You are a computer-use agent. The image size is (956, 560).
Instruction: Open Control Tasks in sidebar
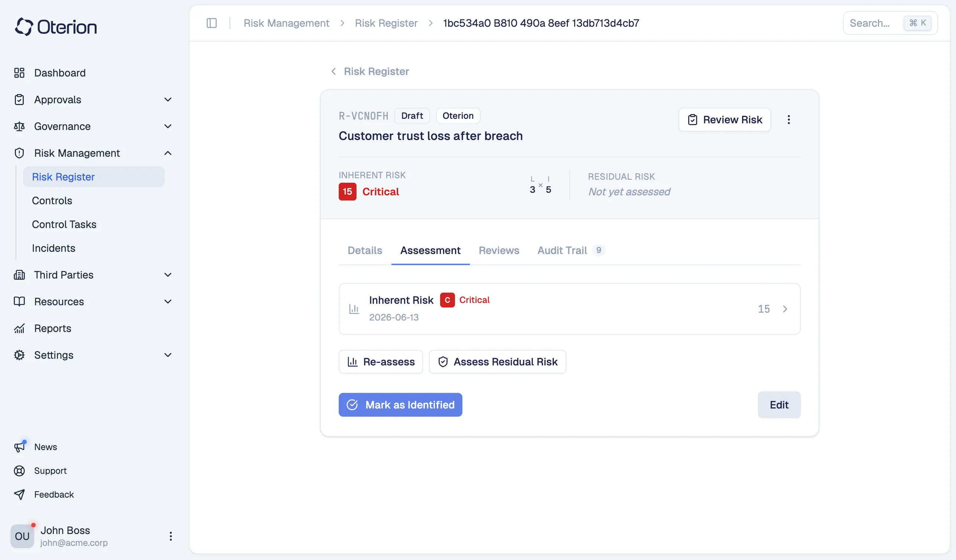(x=64, y=225)
